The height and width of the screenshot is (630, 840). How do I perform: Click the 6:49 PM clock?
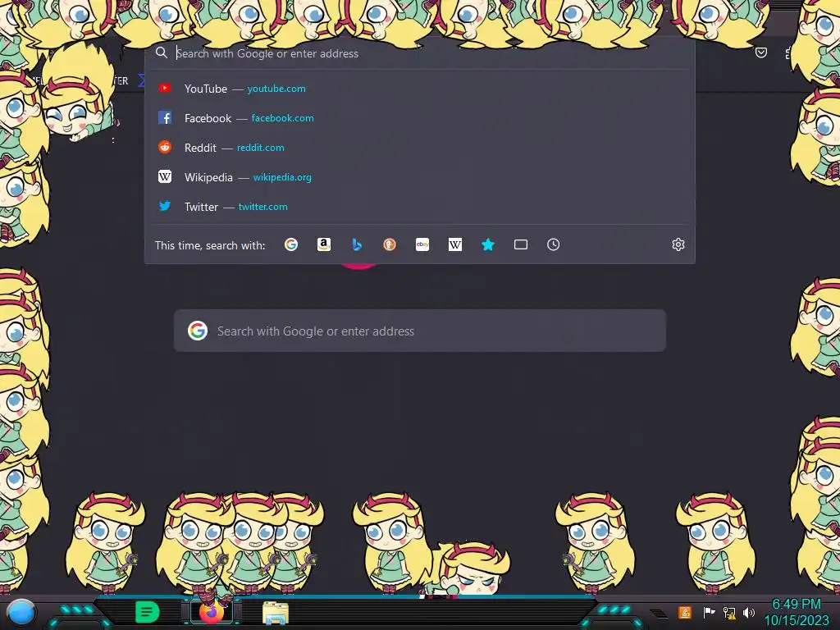(796, 605)
